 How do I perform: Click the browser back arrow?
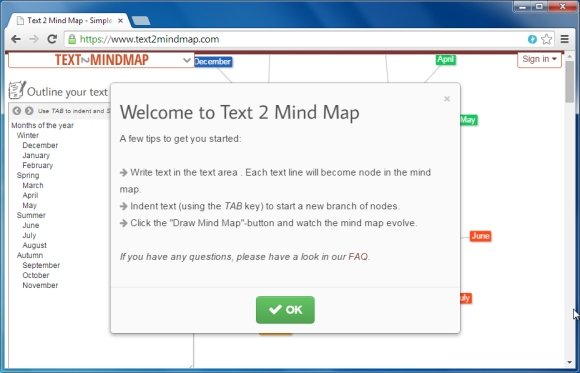[x=16, y=39]
